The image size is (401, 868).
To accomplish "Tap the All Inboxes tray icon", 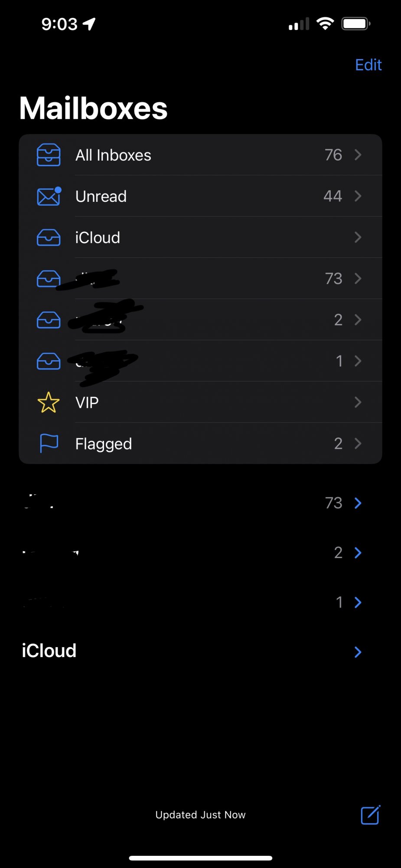I will point(49,155).
